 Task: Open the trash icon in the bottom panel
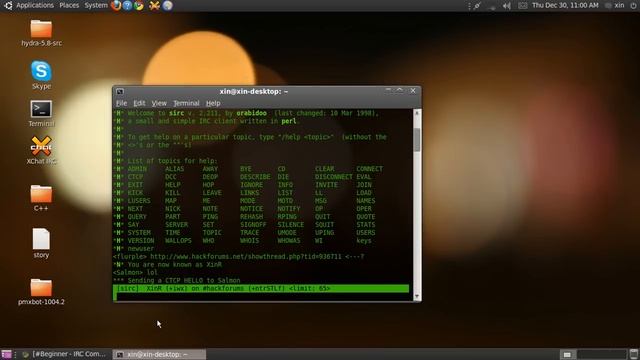(x=634, y=354)
